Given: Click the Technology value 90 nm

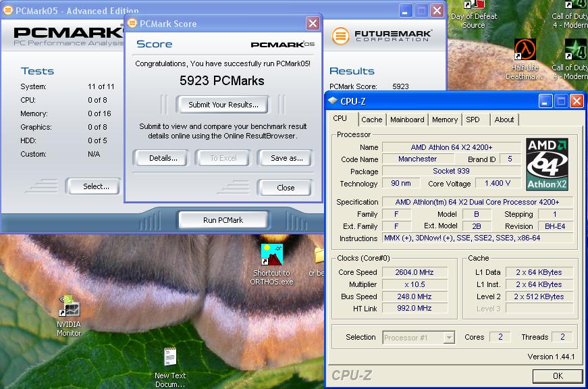Looking at the screenshot, I should pyautogui.click(x=400, y=183).
